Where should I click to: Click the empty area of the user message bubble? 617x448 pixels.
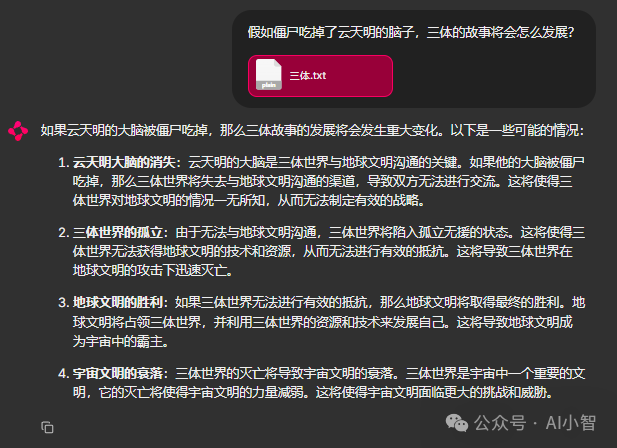[x=492, y=77]
